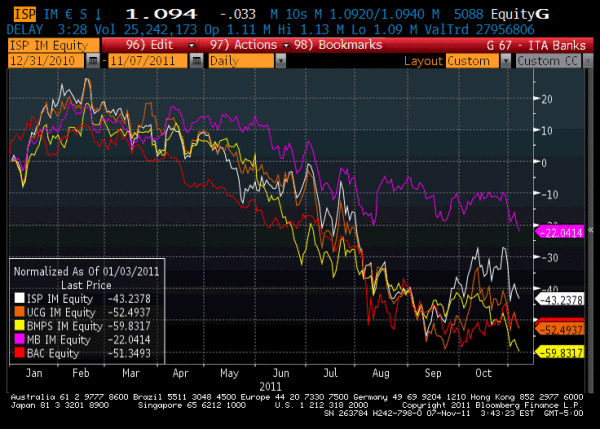Click the yellow BMPS IM Equity legend swatch
Image resolution: width=600 pixels, height=429 pixels.
[20, 325]
